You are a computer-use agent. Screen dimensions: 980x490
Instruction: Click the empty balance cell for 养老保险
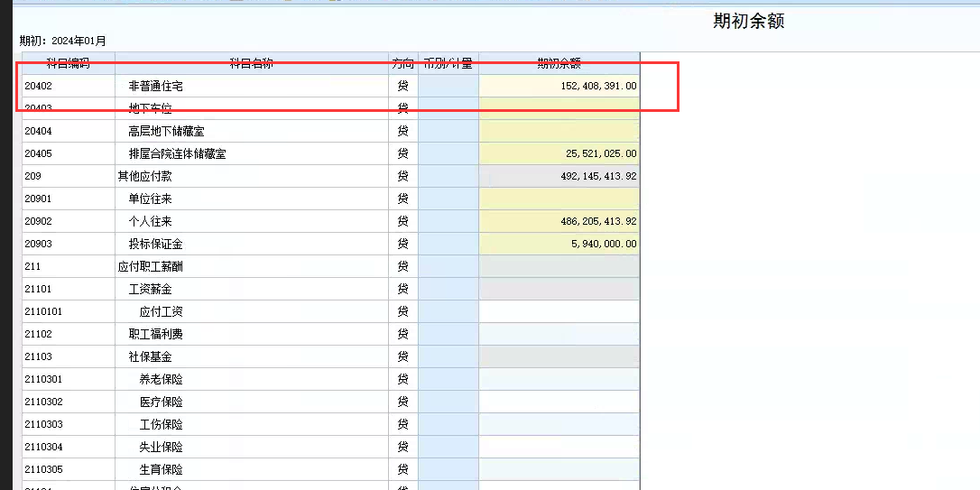tap(559, 379)
